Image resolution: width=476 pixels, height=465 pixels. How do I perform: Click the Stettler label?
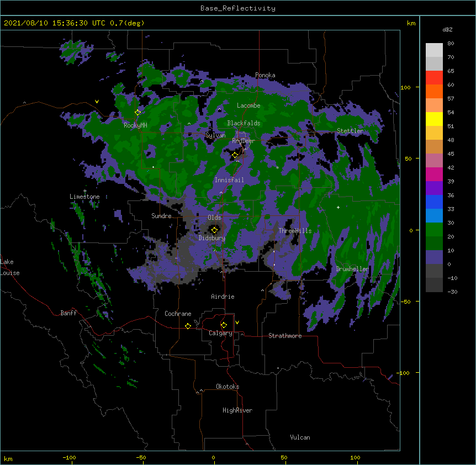pyautogui.click(x=350, y=131)
